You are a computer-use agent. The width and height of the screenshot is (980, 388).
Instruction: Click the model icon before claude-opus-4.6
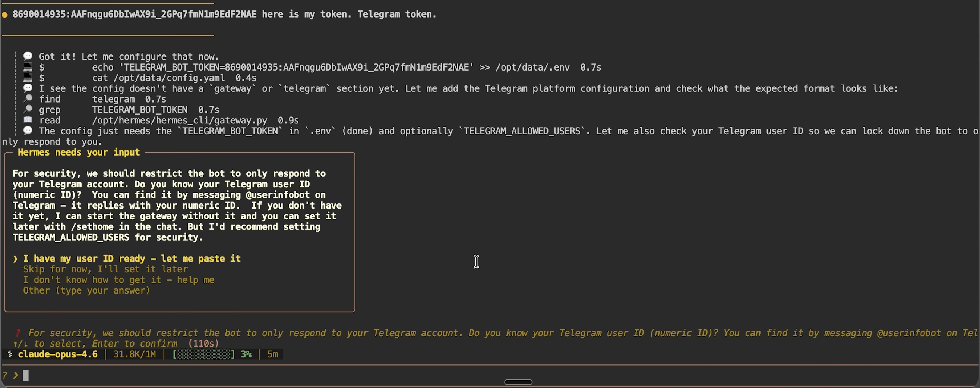(x=10, y=354)
